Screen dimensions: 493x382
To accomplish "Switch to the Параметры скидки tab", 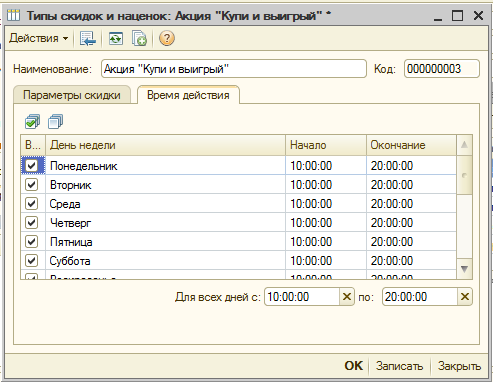I will coord(72,95).
